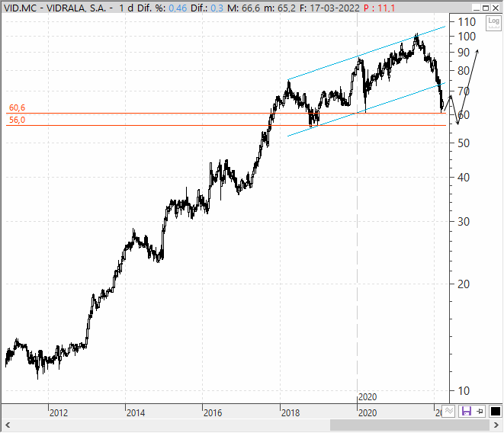Click the 40 price axis label
Viewport: 504px width, 433px height.
coord(464,177)
